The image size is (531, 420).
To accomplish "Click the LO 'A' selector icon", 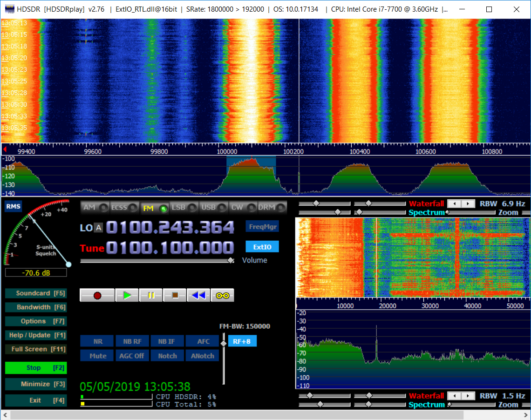I will click(x=98, y=228).
